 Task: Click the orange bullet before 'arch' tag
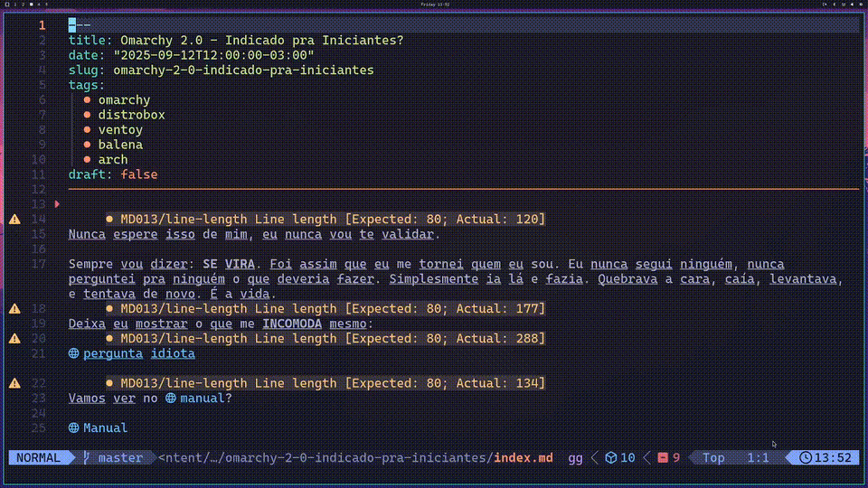tap(87, 160)
